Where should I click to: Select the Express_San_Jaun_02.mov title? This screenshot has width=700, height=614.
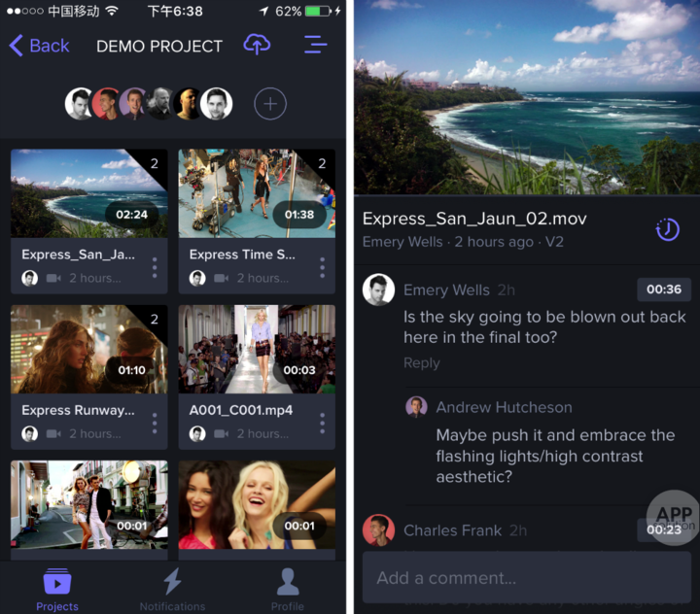pyautogui.click(x=474, y=219)
